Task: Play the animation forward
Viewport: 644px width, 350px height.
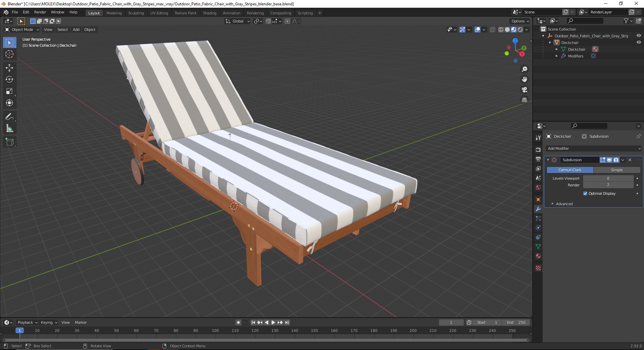Action: tap(273, 322)
